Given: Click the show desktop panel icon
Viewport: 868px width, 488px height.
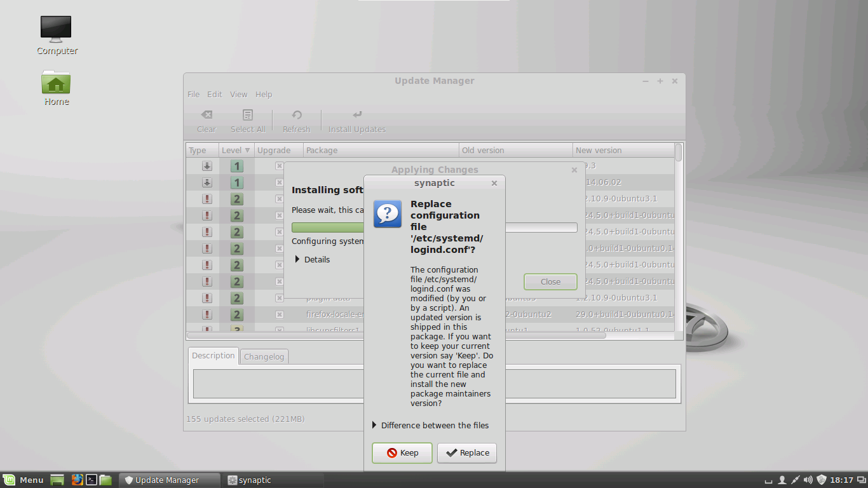Looking at the screenshot, I should point(58,480).
